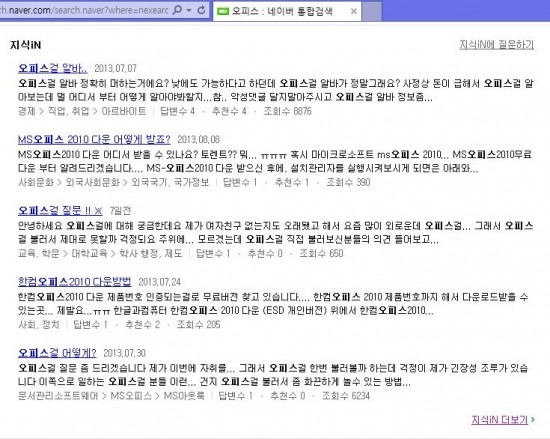Viewport: 550px width, 439px height.
Task: Open the 오피스걸 어떻게? result
Action: coord(57,353)
